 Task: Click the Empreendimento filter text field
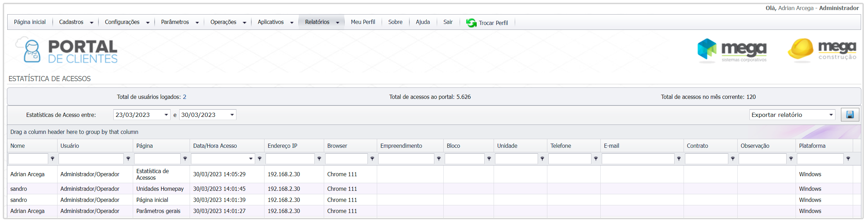point(406,159)
